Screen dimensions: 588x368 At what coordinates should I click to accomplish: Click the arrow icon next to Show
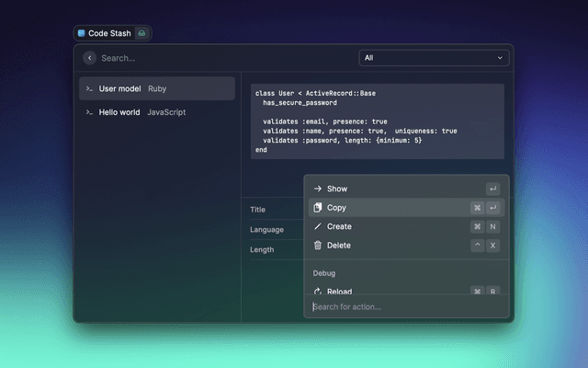[318, 189]
